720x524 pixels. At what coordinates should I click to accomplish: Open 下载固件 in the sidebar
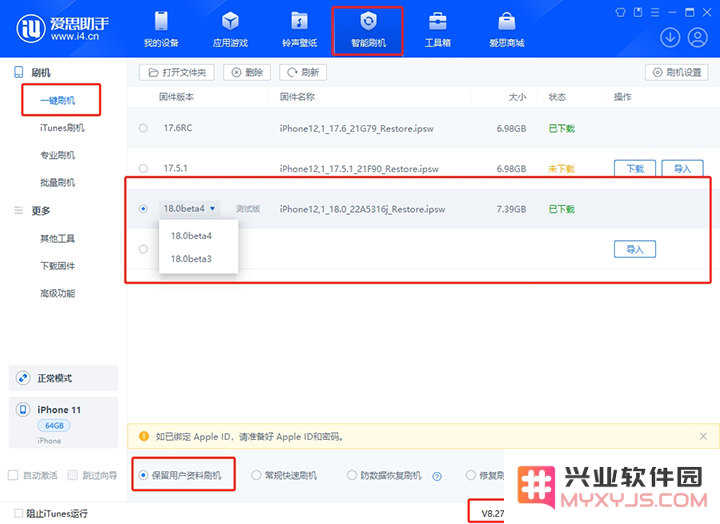(57, 265)
